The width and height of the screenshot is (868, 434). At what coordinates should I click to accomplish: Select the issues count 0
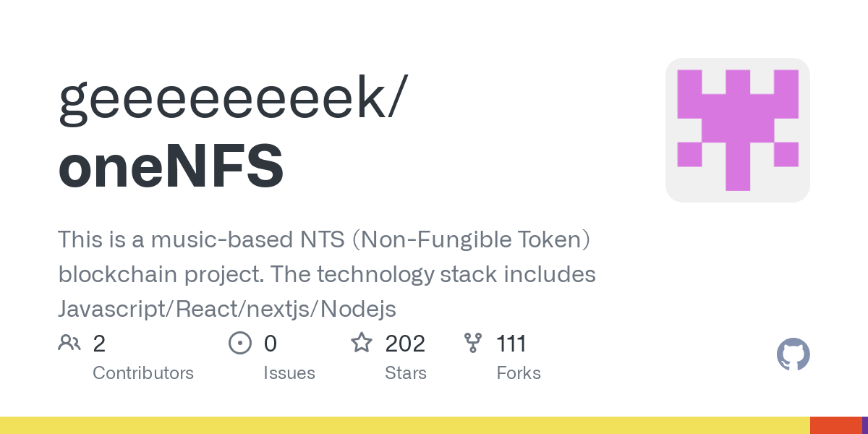270,343
